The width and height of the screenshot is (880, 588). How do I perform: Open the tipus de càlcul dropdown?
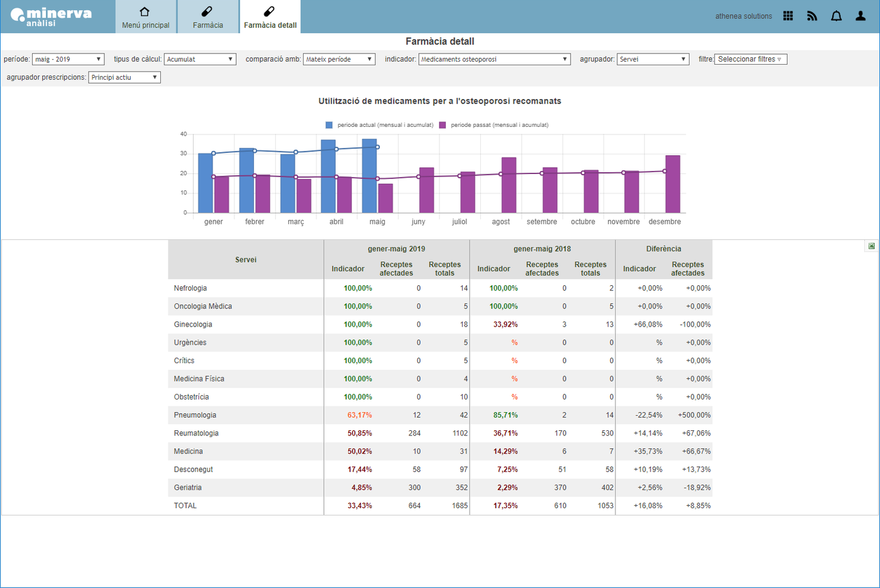click(200, 59)
